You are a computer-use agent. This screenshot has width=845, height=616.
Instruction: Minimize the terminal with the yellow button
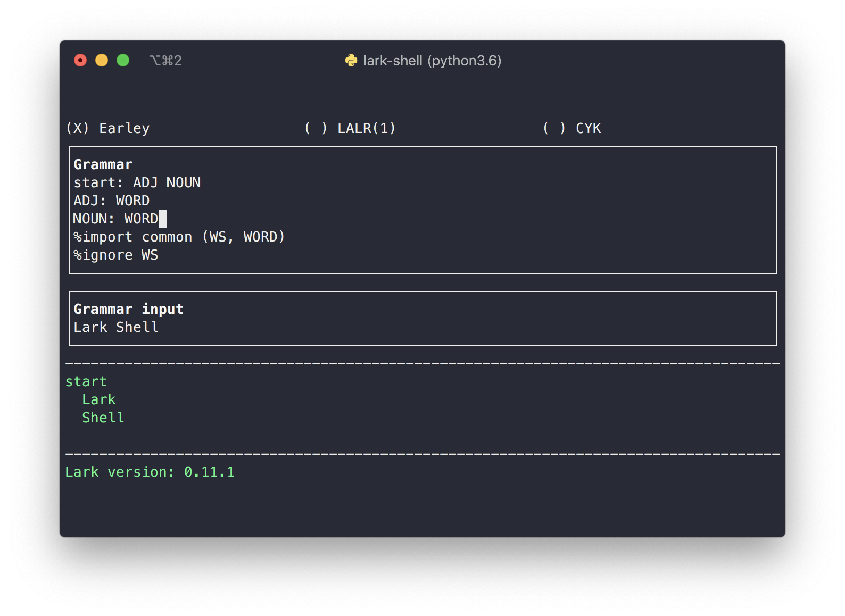(102, 60)
